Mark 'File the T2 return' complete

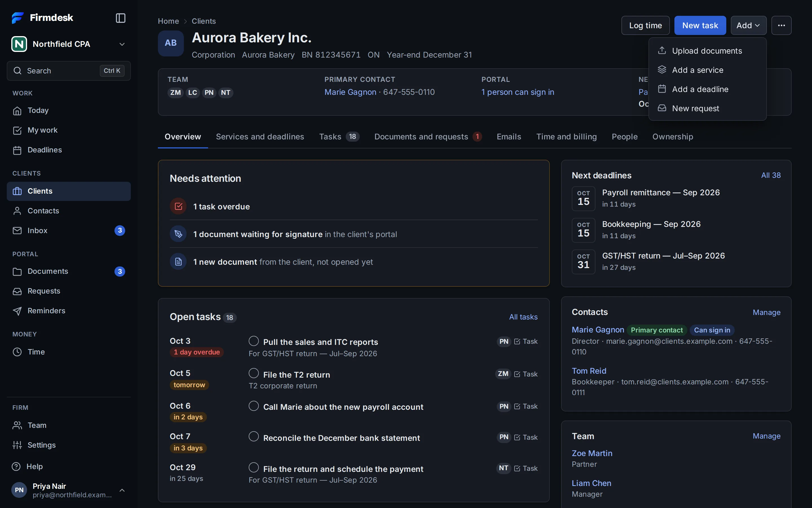pyautogui.click(x=254, y=373)
